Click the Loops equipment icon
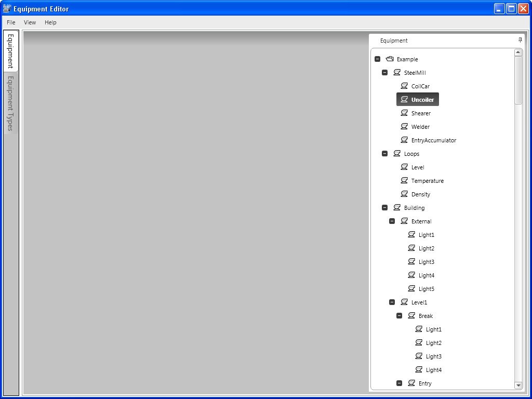532x399 pixels. [x=398, y=153]
